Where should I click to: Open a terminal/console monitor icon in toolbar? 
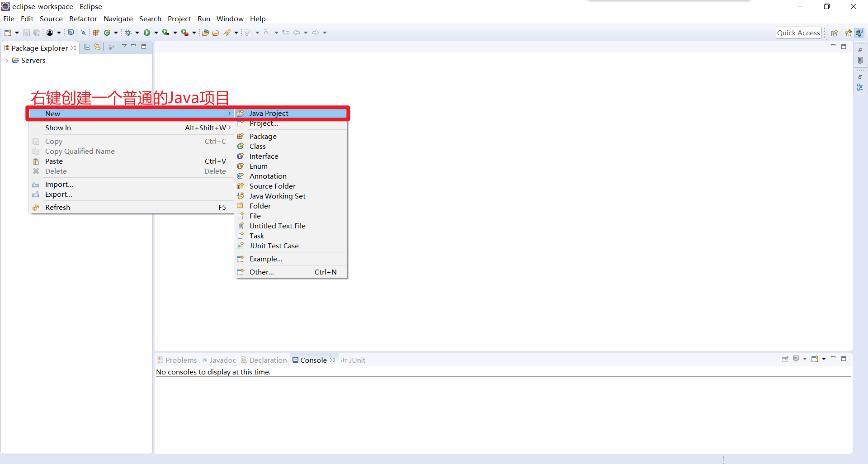coord(71,33)
